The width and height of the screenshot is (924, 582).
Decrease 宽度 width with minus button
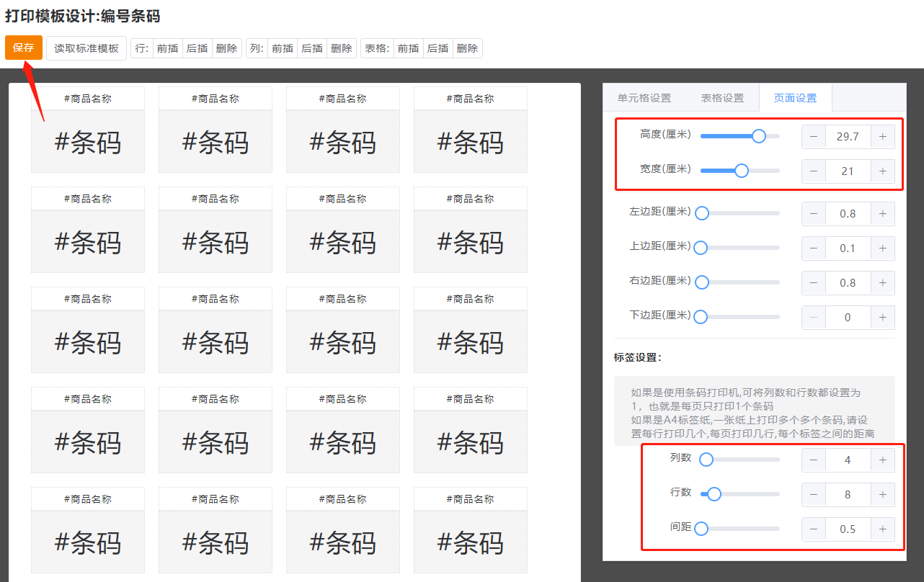pos(814,171)
